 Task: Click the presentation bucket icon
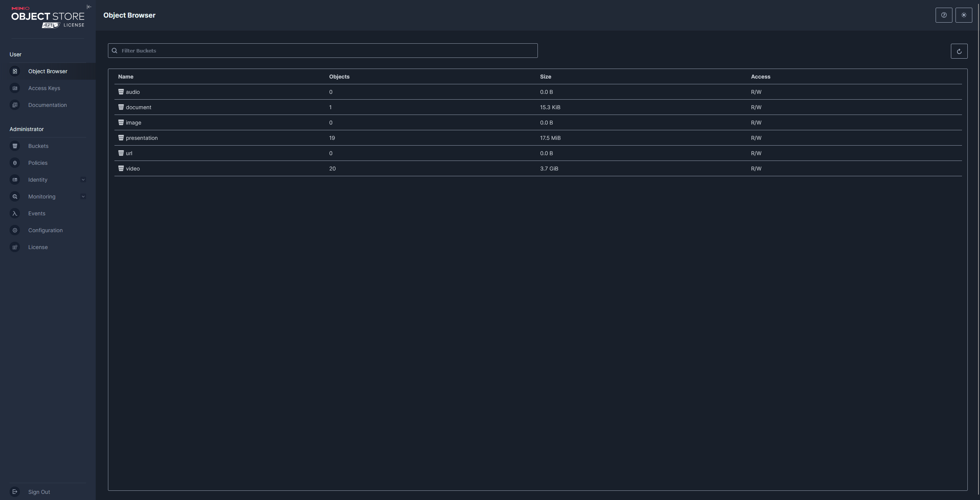tap(121, 138)
